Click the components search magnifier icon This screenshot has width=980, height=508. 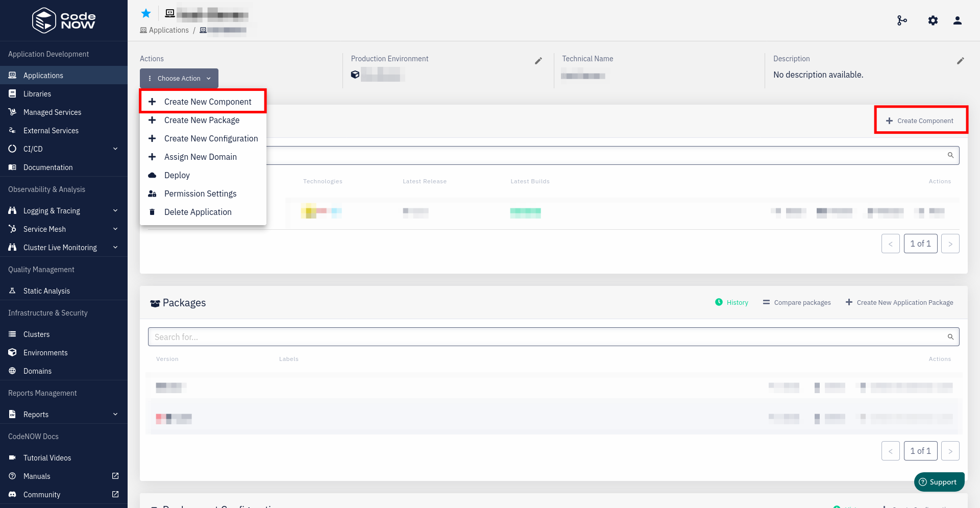tap(950, 155)
